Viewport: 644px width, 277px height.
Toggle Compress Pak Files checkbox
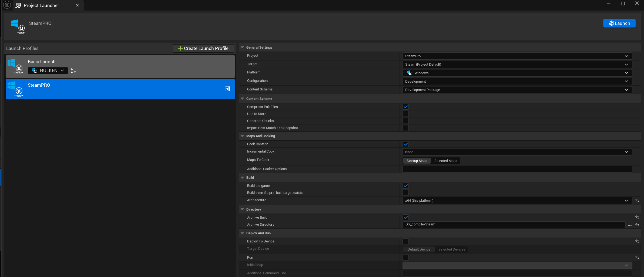(x=406, y=107)
